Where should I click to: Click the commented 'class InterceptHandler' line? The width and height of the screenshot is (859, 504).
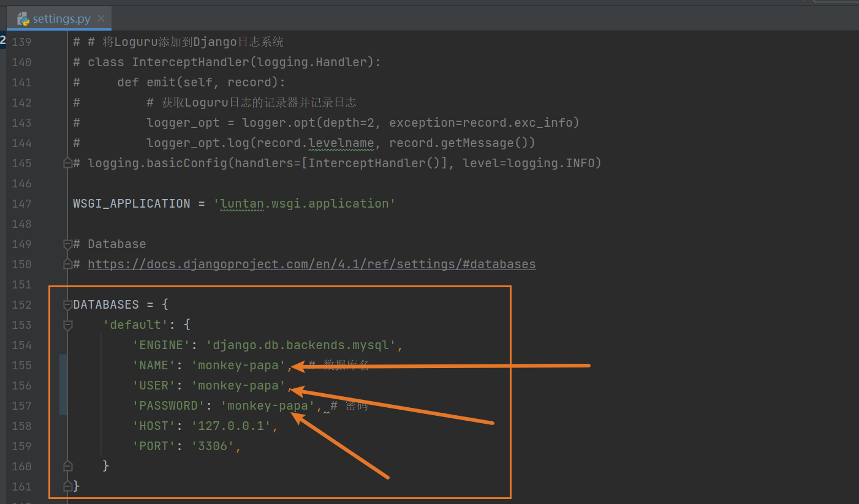(227, 62)
